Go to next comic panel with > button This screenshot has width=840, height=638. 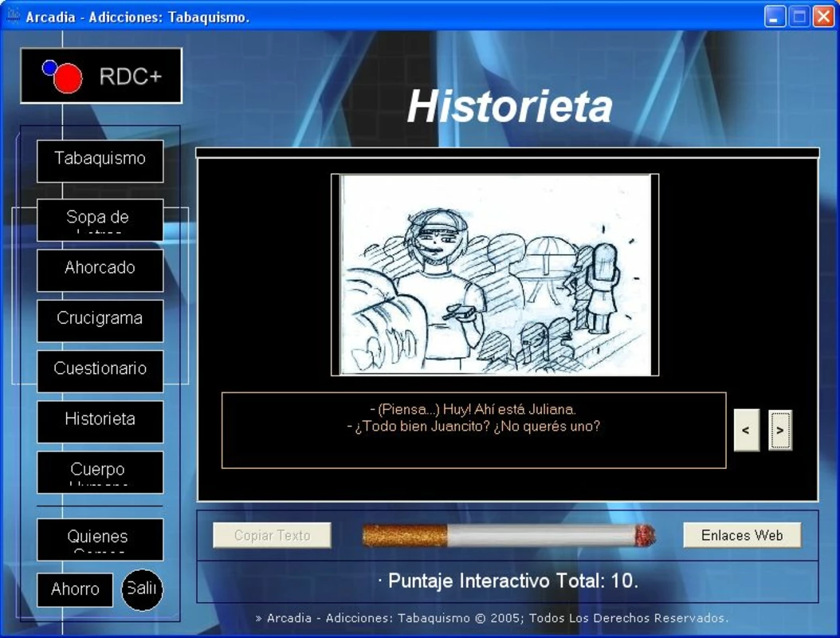point(780,430)
